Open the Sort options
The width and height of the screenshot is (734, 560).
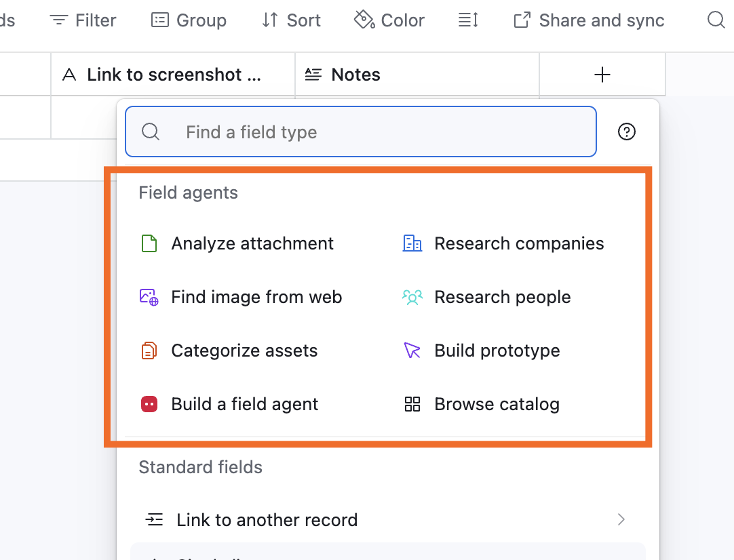pyautogui.click(x=290, y=20)
